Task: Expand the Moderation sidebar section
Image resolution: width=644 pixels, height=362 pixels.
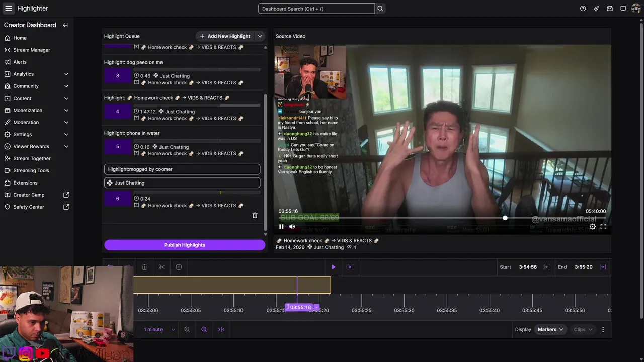Action: (x=66, y=122)
